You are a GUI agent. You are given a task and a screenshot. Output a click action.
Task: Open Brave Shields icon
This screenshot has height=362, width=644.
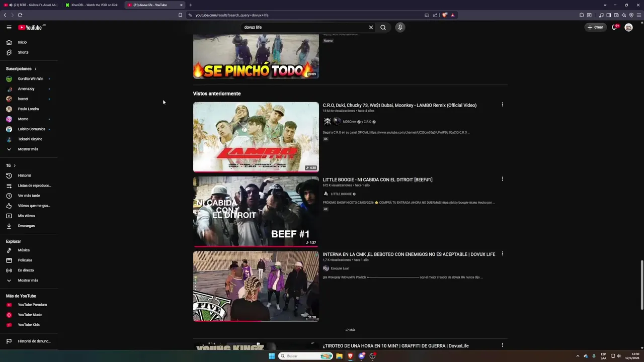(445, 15)
